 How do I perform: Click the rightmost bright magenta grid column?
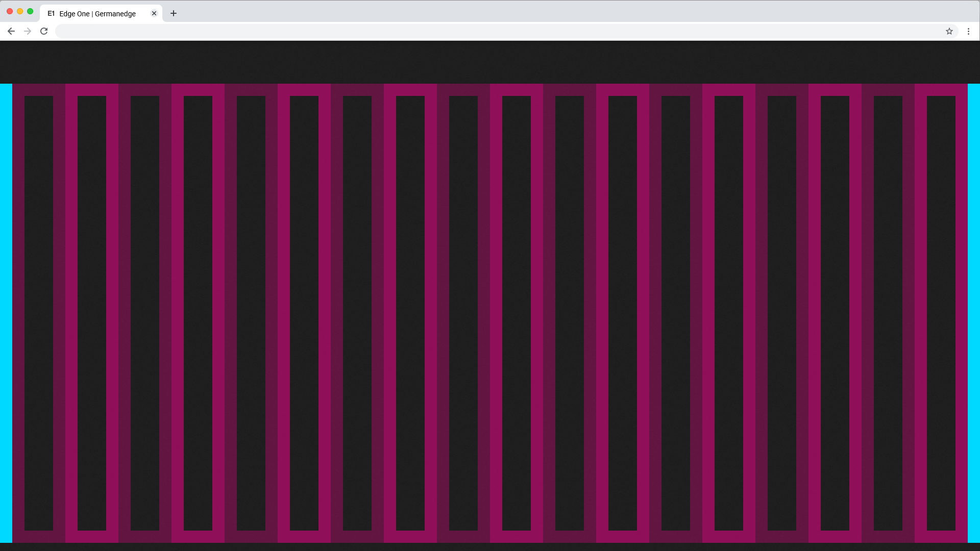coord(941,312)
